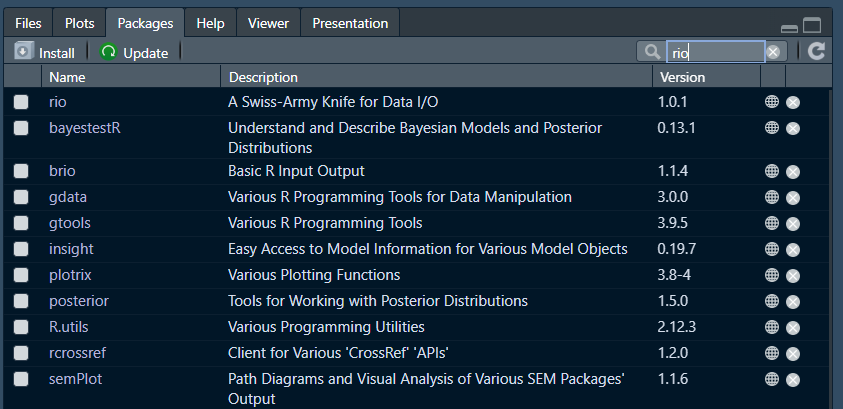The image size is (843, 409).
Task: Maximize the Packages pane
Action: pyautogui.click(x=812, y=25)
